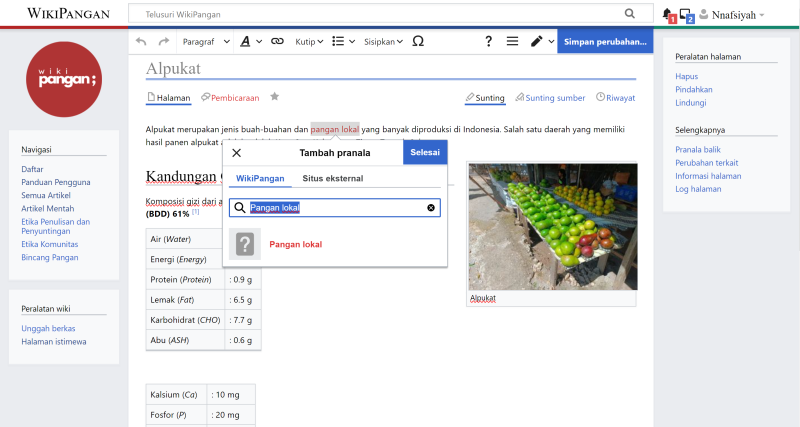This screenshot has width=800, height=427.
Task: Clear the link search field text
Action: pyautogui.click(x=431, y=208)
